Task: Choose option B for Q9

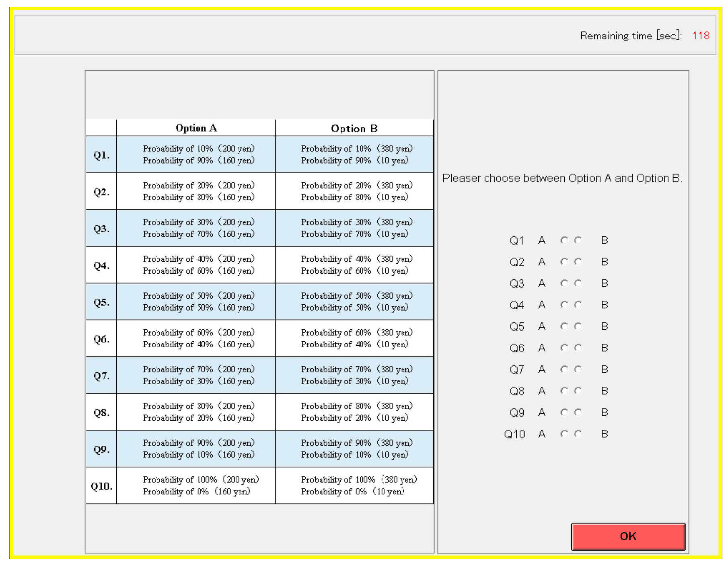Action: tap(578, 412)
